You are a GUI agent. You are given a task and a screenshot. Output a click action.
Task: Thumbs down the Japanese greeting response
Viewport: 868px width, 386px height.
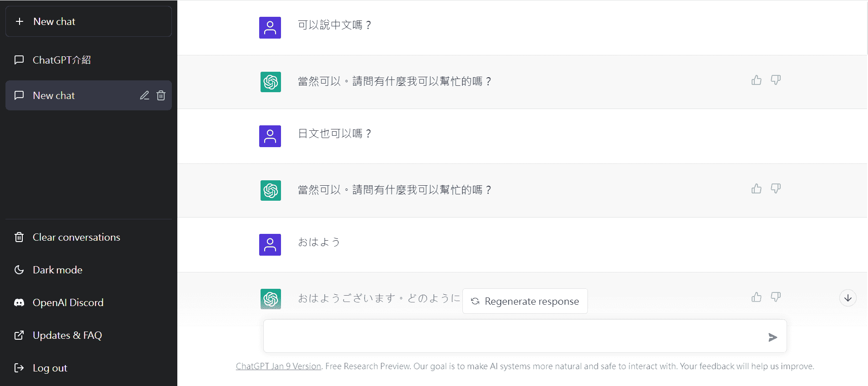pyautogui.click(x=776, y=297)
